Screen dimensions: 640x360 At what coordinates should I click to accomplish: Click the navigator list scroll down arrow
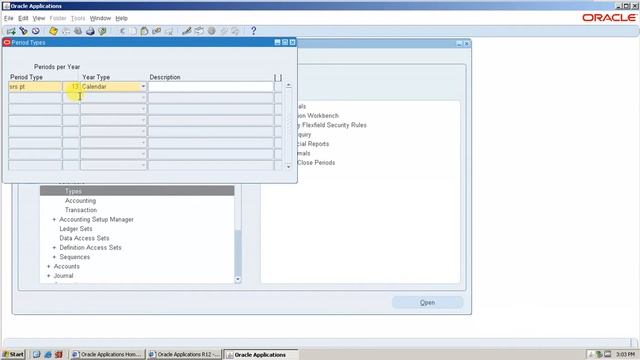tap(238, 280)
